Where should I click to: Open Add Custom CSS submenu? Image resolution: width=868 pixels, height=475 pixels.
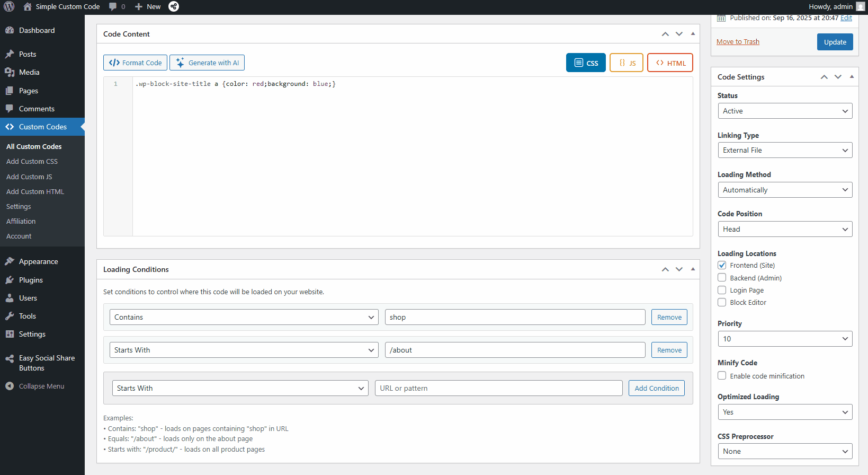pos(32,161)
